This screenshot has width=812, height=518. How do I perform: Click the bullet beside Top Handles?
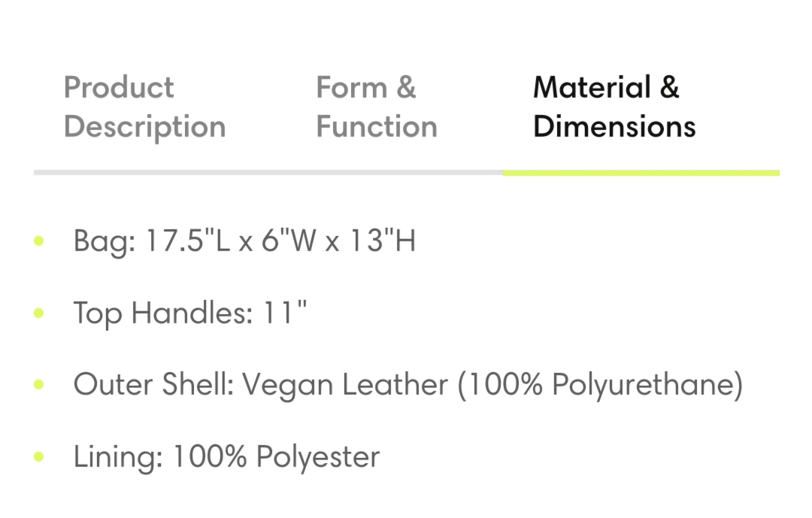coord(39,313)
